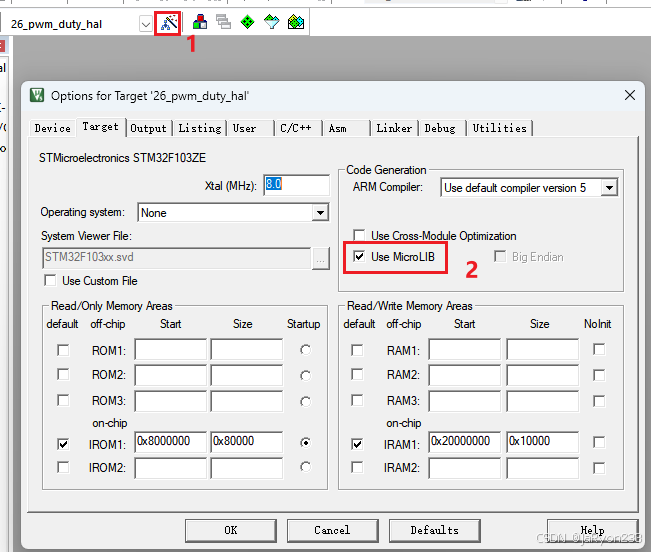The width and height of the screenshot is (651, 552).
Task: Switch to the Device tab
Action: (53, 128)
